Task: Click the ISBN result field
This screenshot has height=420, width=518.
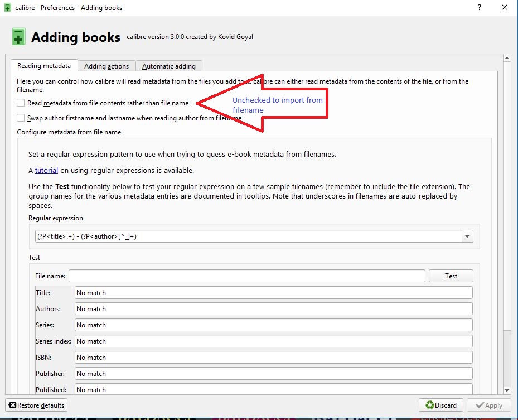Action: tap(274, 358)
